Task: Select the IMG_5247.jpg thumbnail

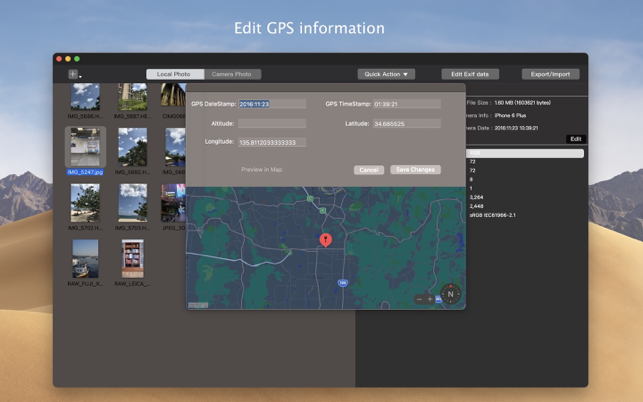Action: coord(85,146)
